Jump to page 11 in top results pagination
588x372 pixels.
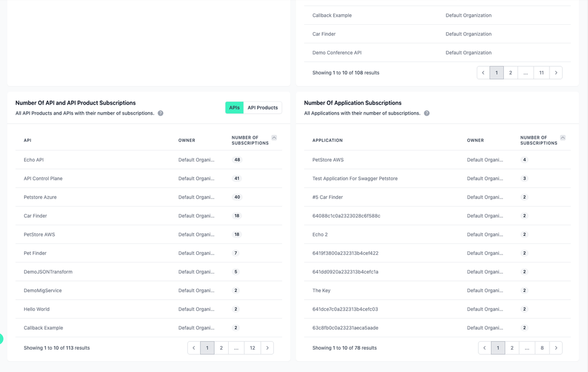[x=541, y=72]
